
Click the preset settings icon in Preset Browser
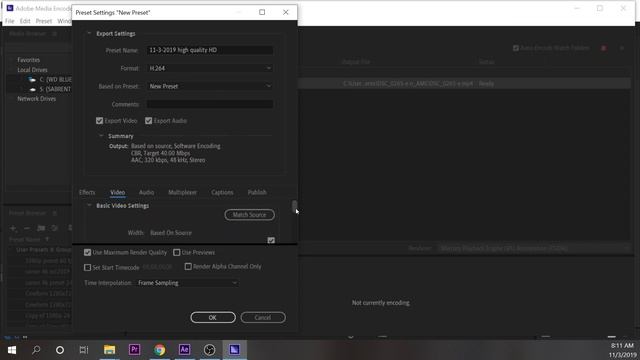click(x=55, y=228)
